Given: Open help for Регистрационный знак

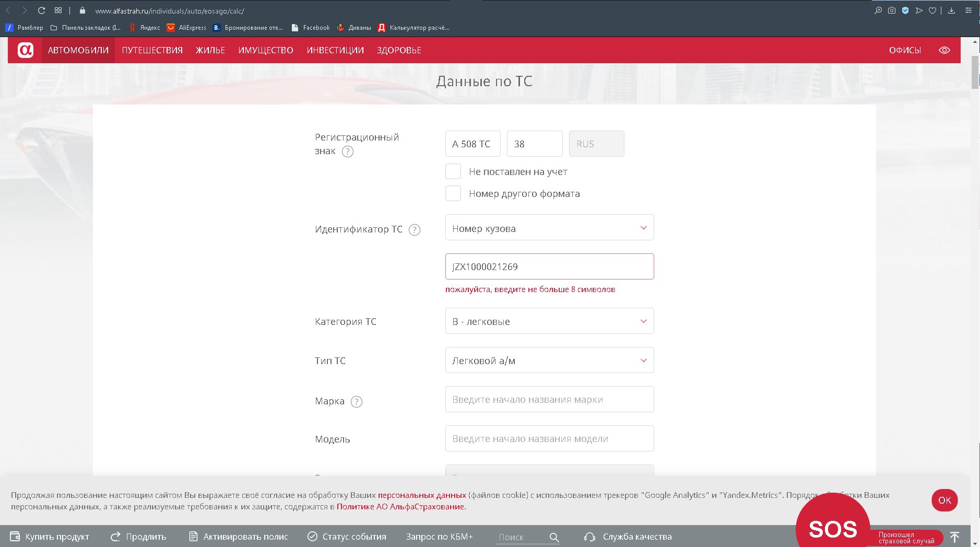Looking at the screenshot, I should pos(347,152).
